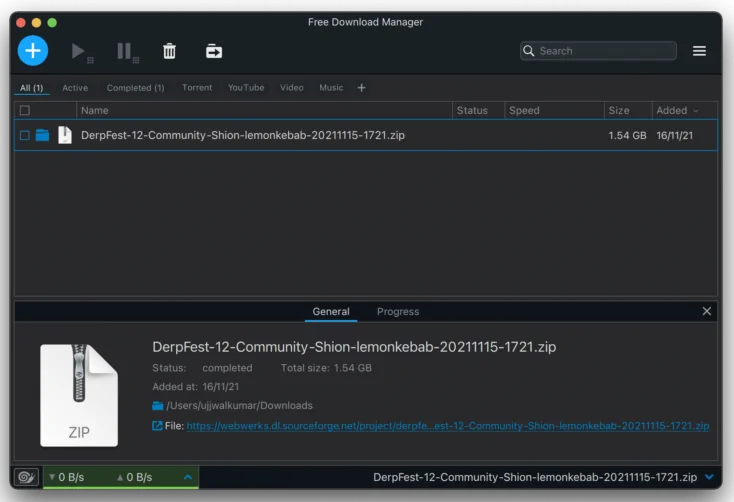Delete selected download using trash icon
The width and height of the screenshot is (734, 502).
(169, 51)
